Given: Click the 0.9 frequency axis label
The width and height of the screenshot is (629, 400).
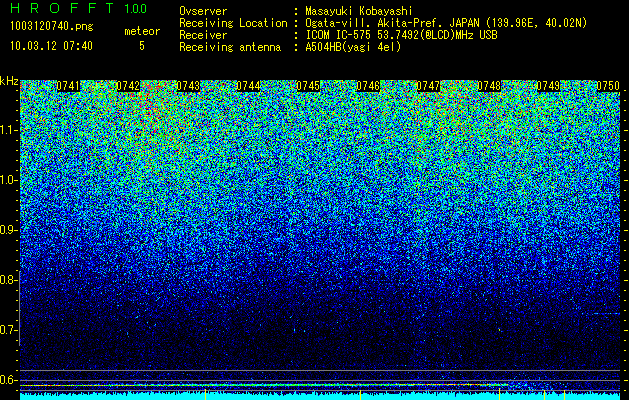Looking at the screenshot, I should pyautogui.click(x=9, y=230).
